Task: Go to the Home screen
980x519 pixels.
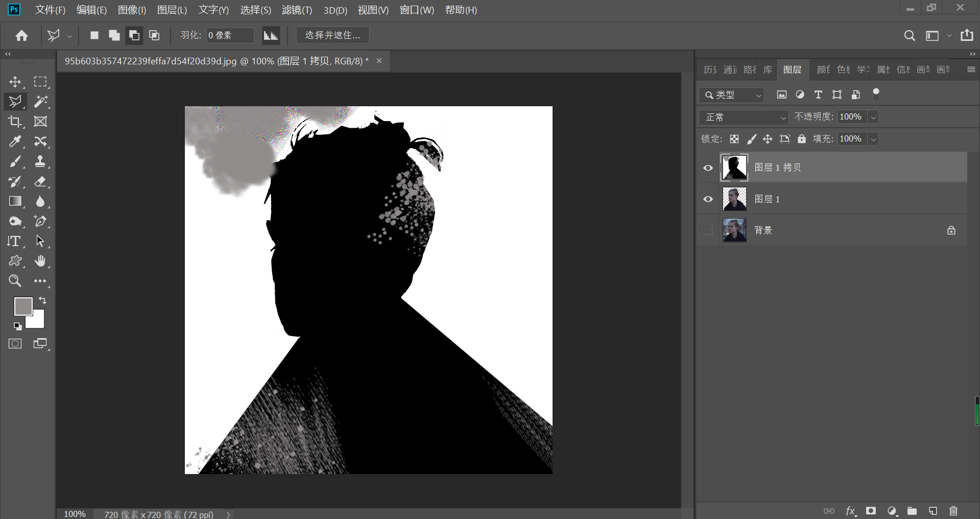Action: pos(21,35)
